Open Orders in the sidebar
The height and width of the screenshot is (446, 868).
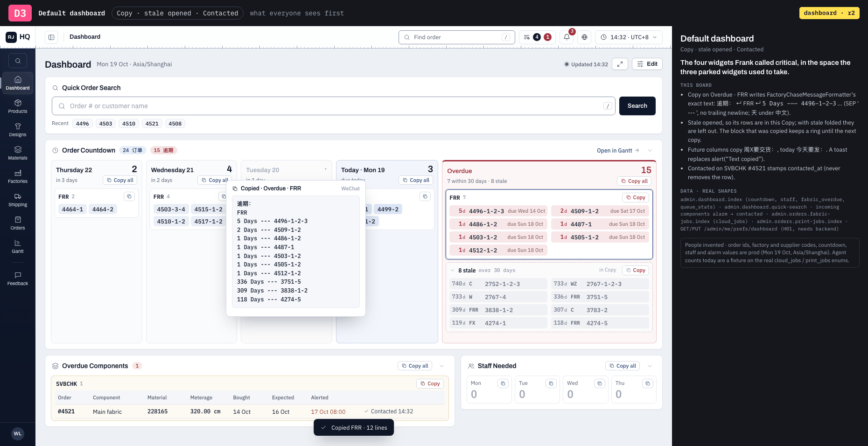18,223
